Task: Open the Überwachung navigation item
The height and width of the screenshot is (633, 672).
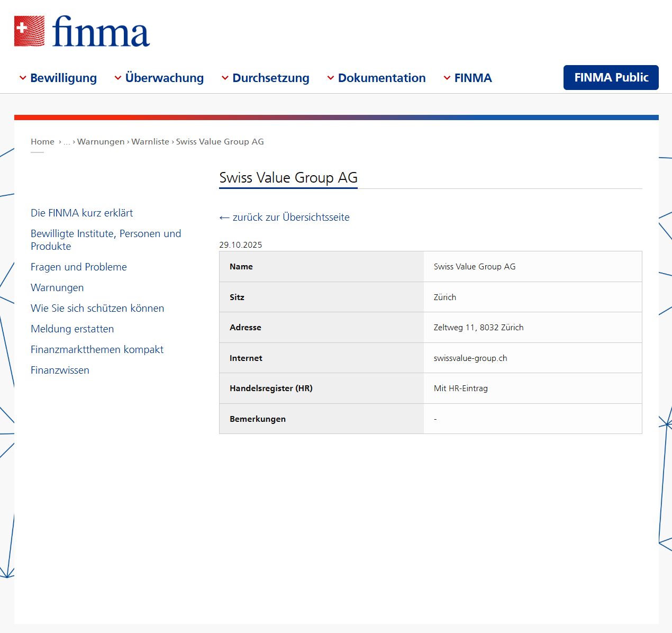Action: click(x=165, y=78)
